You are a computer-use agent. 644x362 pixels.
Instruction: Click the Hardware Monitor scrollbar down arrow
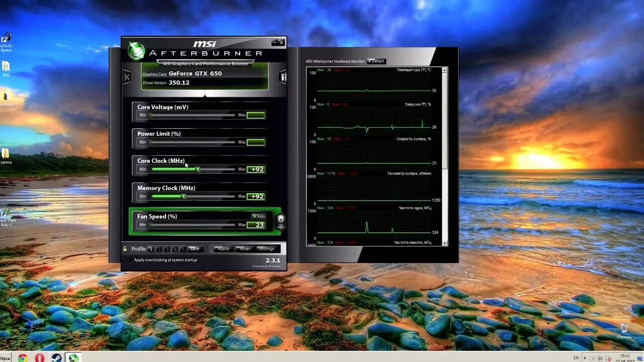click(x=444, y=243)
